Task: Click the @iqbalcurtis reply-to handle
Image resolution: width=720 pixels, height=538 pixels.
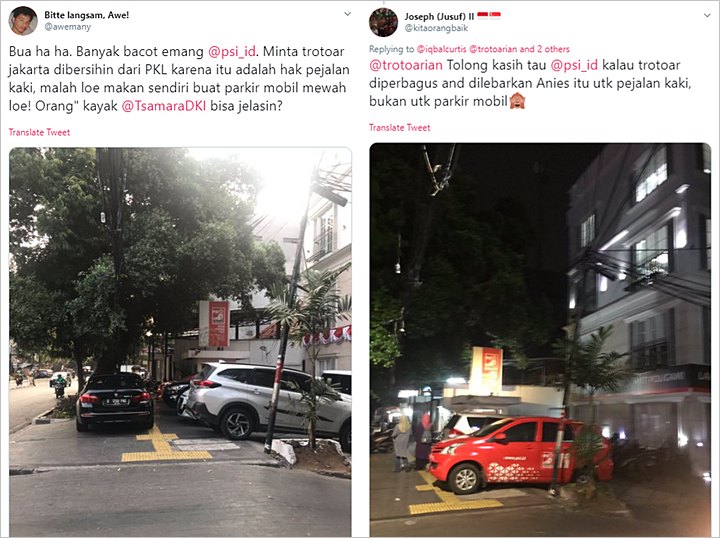Action: click(x=441, y=49)
